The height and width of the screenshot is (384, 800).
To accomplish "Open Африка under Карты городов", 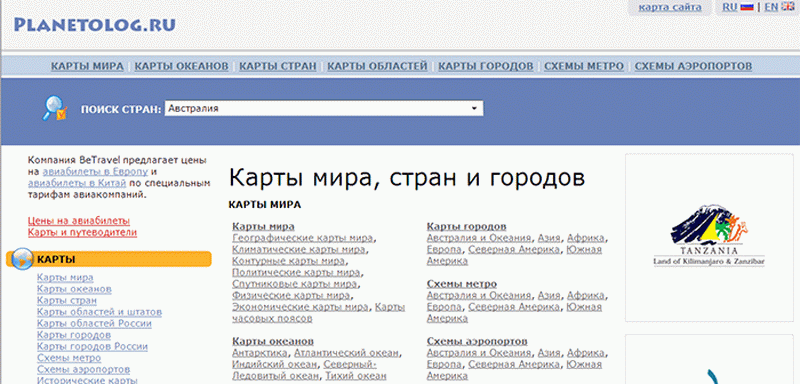I will (586, 238).
